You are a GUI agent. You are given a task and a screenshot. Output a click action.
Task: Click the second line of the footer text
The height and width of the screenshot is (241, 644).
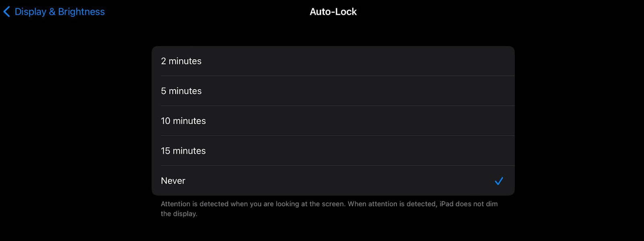(179, 214)
